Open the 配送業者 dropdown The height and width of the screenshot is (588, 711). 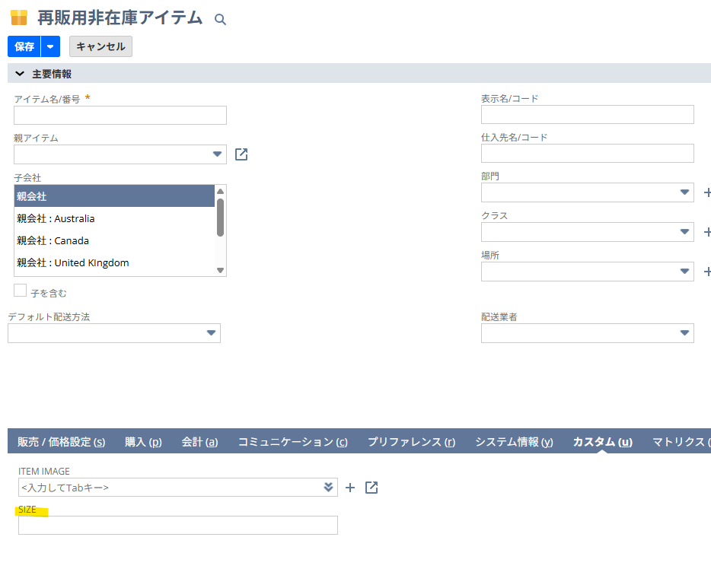point(684,333)
